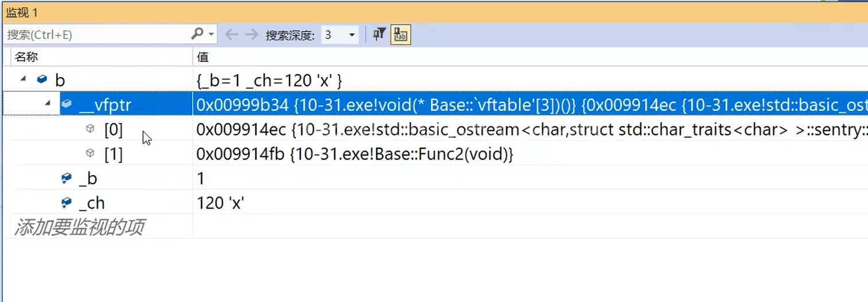Click the _b value 1
The image size is (868, 302).
click(x=201, y=179)
